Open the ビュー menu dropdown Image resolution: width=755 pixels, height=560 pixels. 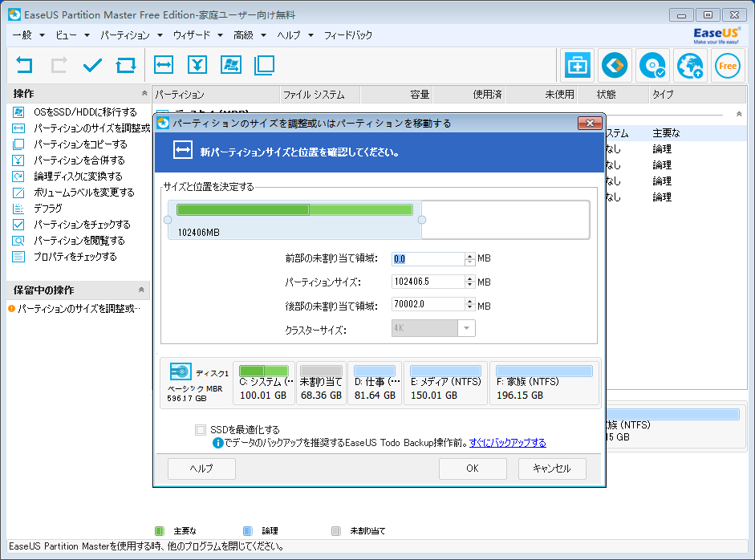click(x=72, y=35)
